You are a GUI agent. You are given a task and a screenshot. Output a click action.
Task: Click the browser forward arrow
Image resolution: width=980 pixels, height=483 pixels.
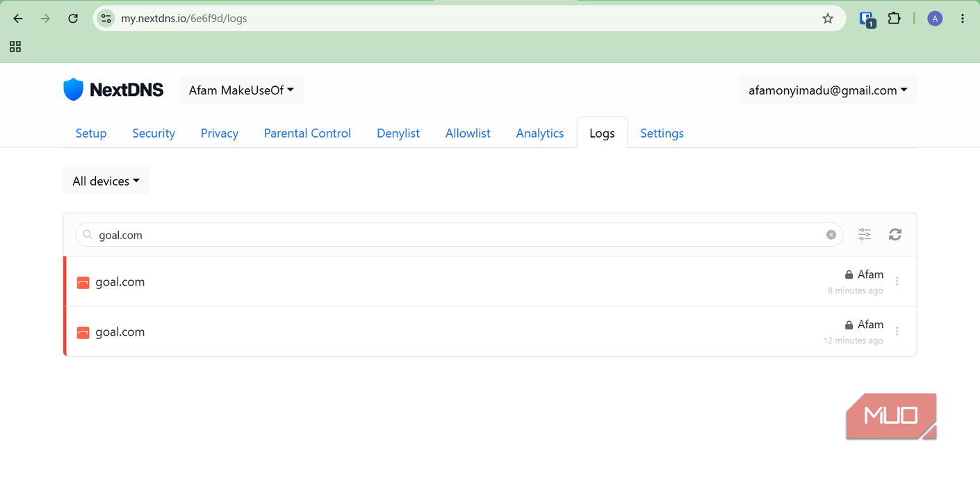tap(45, 19)
